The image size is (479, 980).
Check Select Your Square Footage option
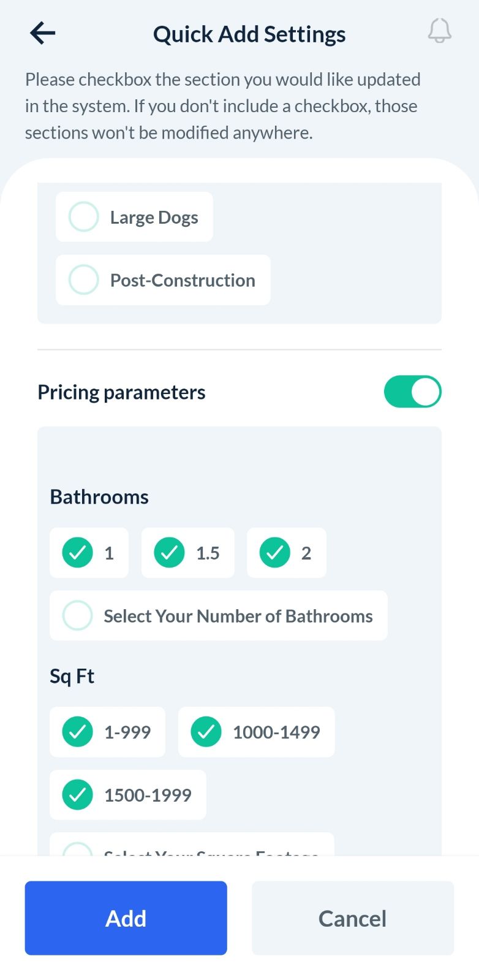pyautogui.click(x=78, y=849)
